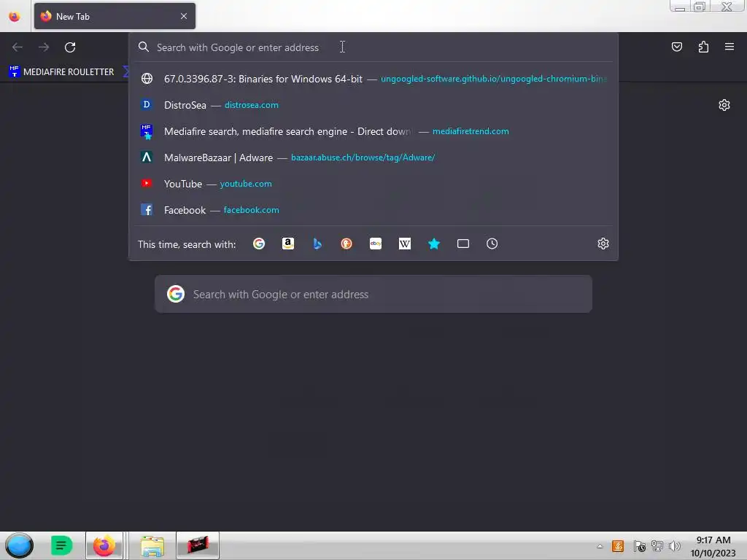
Task: Choose the ungoogled-chromium Binaries suggestion
Action: pos(373,79)
